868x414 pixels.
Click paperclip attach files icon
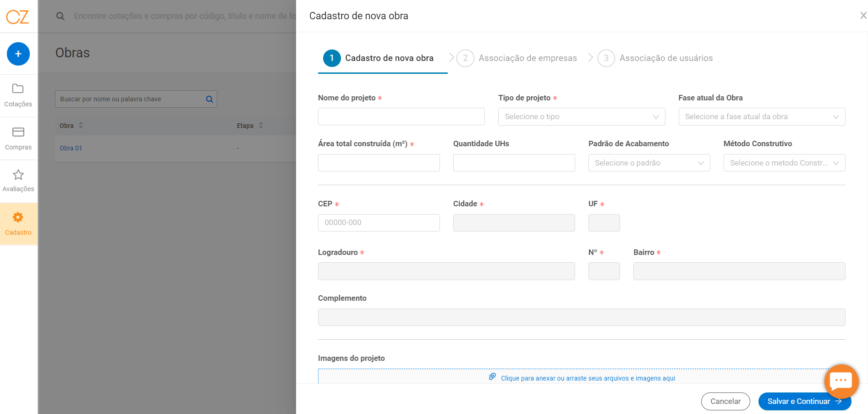(x=492, y=377)
